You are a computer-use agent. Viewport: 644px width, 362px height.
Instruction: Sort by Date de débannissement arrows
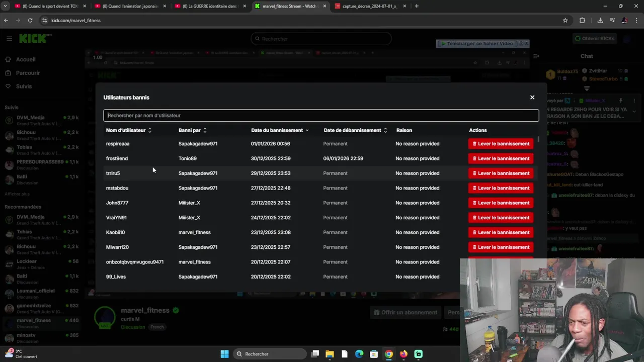[385, 130]
